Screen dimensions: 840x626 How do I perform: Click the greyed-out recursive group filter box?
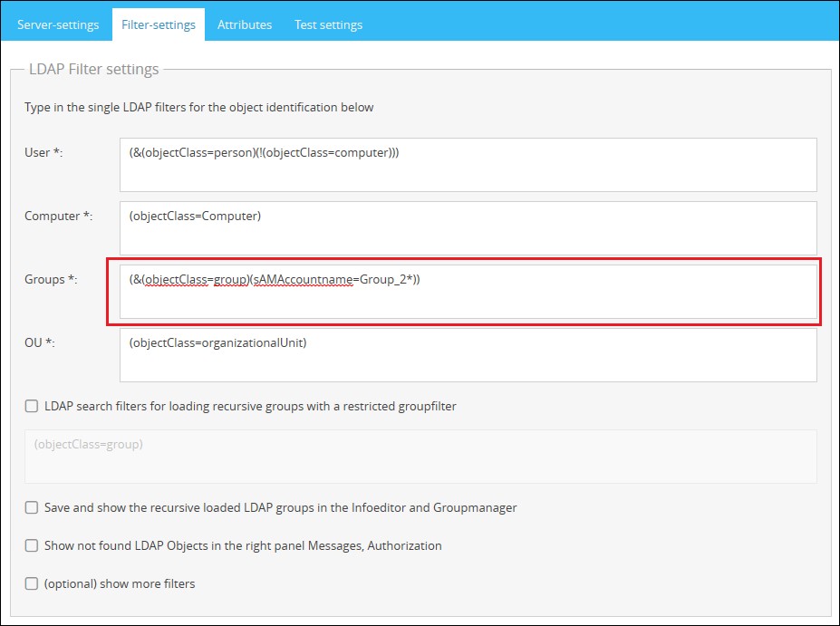(420, 457)
